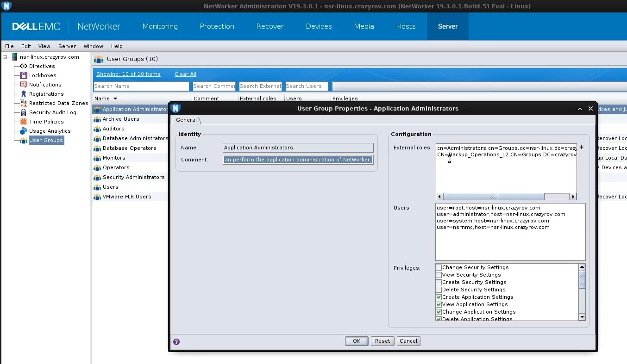Open the Protection tab
The image size is (627, 364).
[217, 26]
